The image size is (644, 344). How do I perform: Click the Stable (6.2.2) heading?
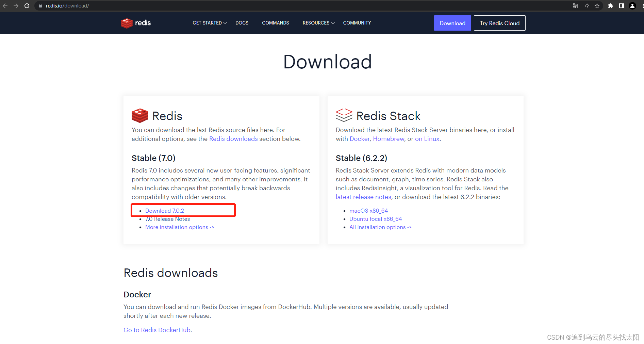click(361, 158)
